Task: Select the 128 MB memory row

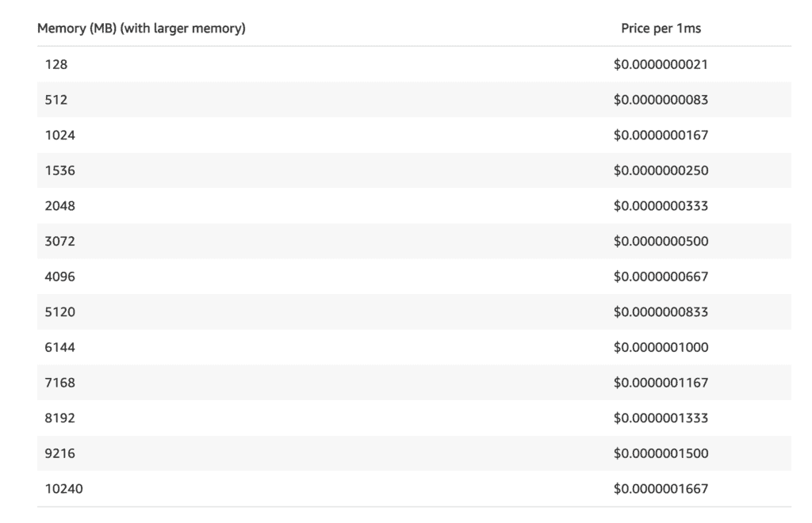Action: click(x=57, y=65)
